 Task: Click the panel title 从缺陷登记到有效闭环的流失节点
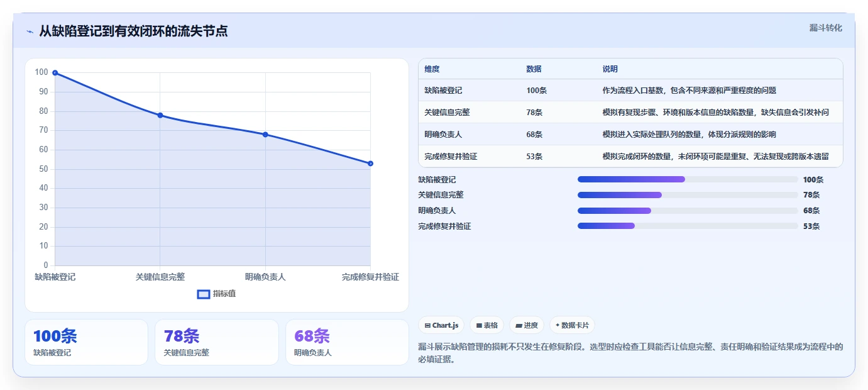click(x=133, y=31)
